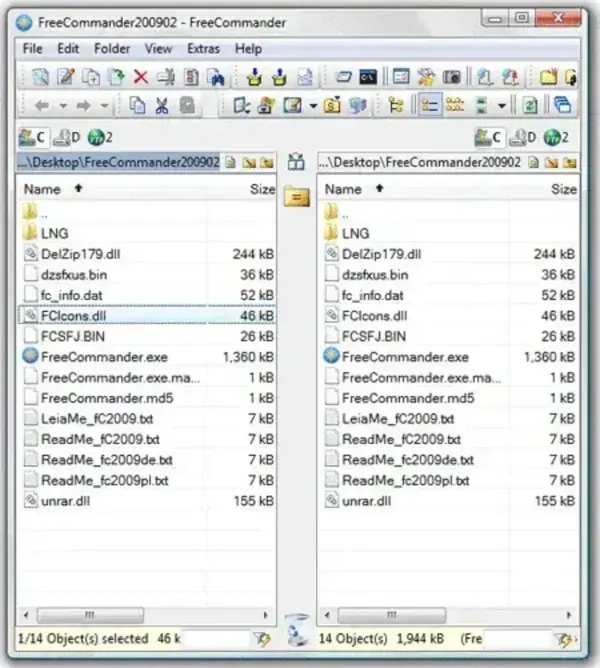
Task: Click the Pack archive basket icon
Action: [254, 77]
